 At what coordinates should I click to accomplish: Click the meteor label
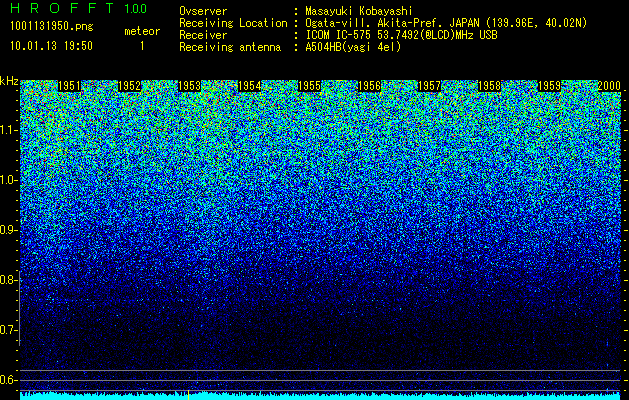(142, 31)
